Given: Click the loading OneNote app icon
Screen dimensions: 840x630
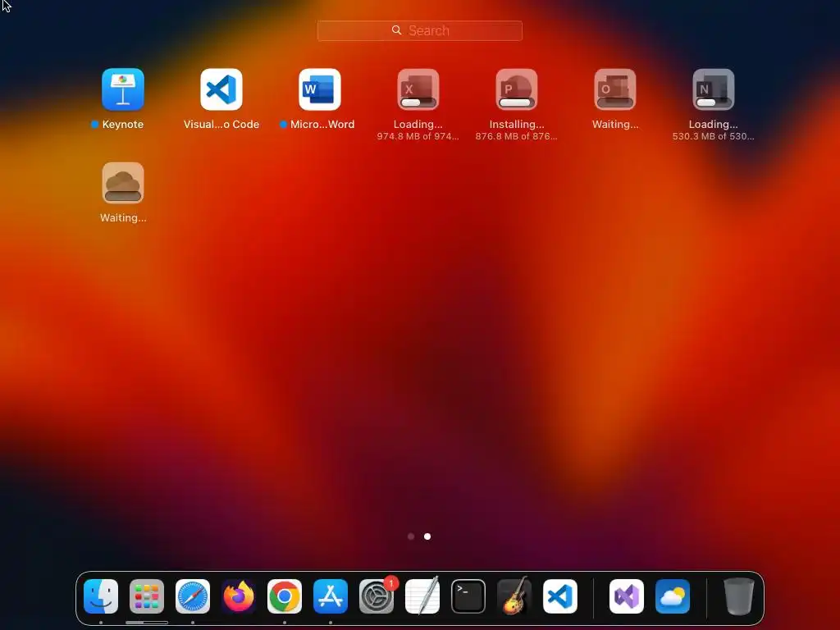Looking at the screenshot, I should coord(714,89).
